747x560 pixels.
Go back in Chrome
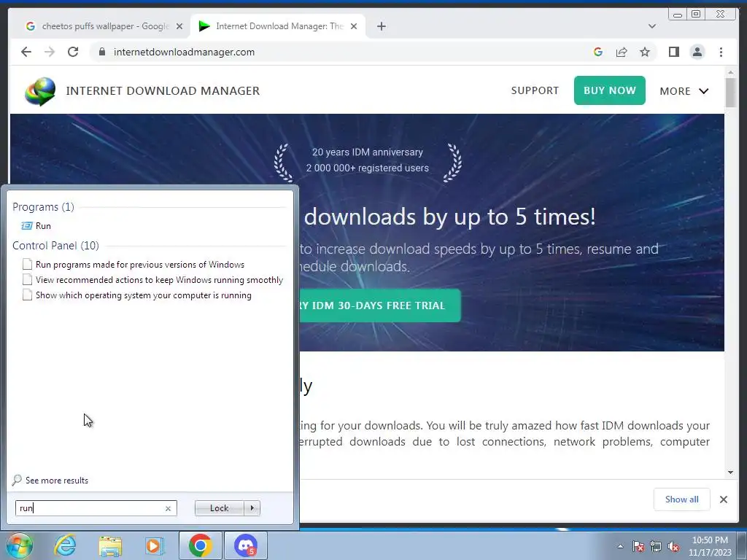pyautogui.click(x=26, y=52)
